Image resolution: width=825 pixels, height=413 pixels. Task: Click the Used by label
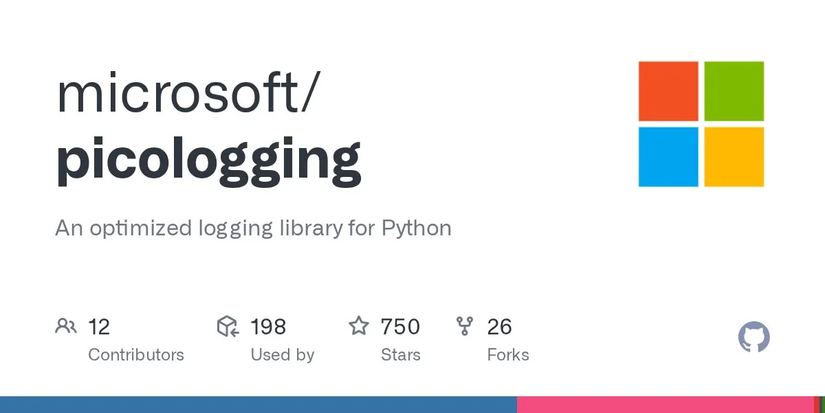pos(282,355)
